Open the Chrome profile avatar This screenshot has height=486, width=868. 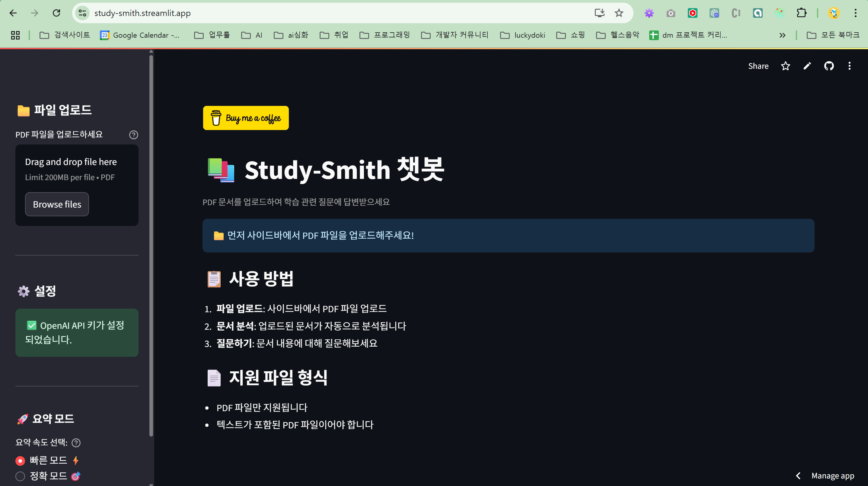click(834, 13)
